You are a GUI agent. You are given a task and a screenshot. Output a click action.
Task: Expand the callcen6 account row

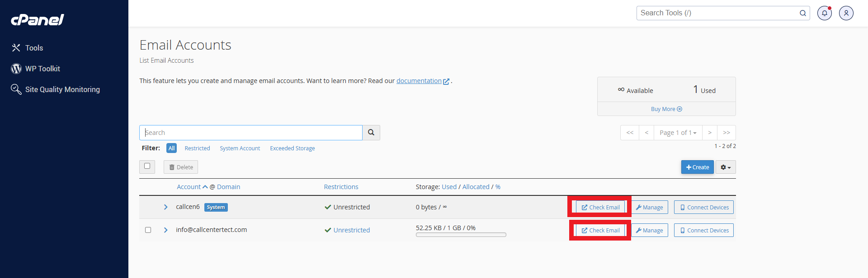coord(165,207)
